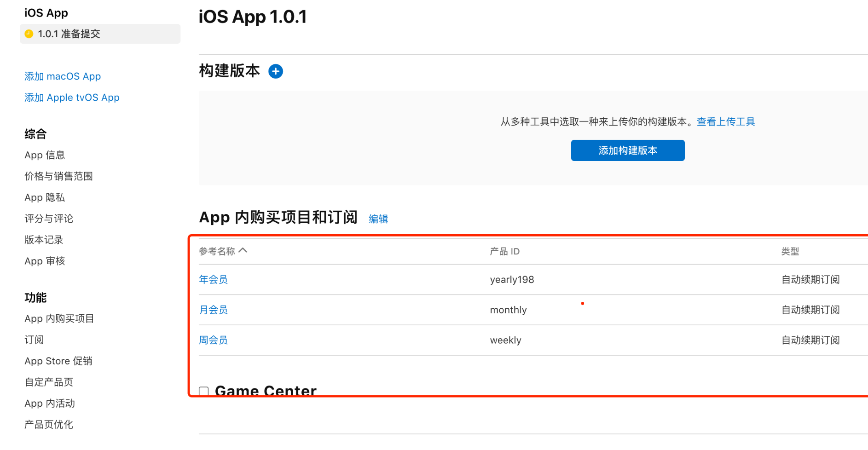Toggle the Game Center checkbox
The image size is (868, 450).
pos(203,391)
